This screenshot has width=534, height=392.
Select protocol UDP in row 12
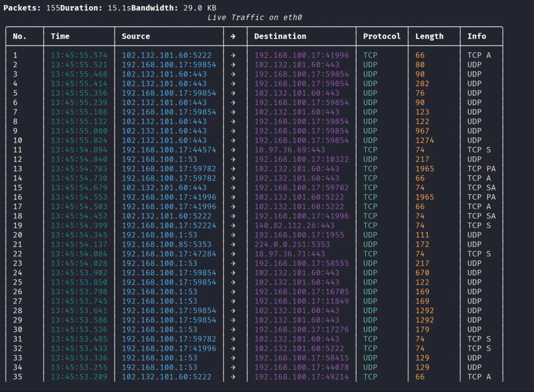370,159
